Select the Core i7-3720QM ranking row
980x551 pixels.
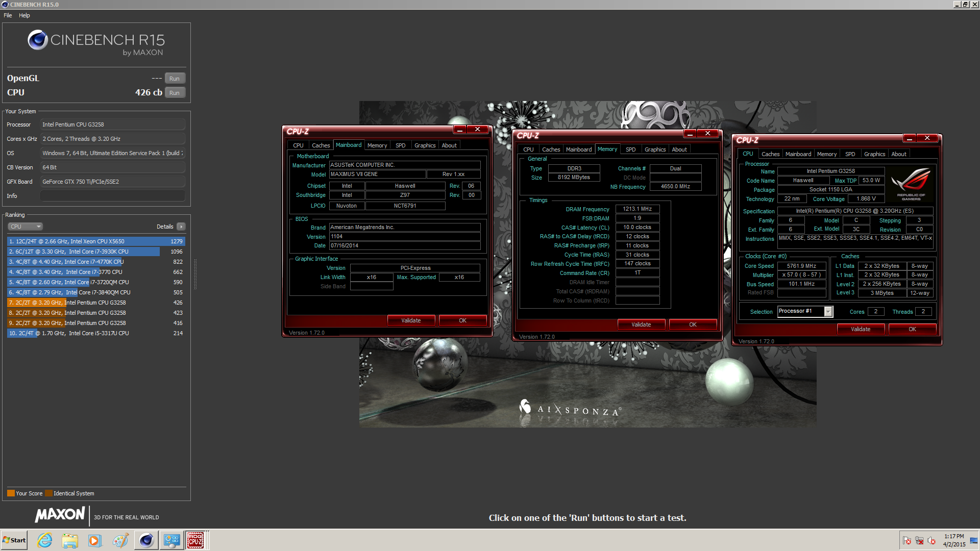(x=96, y=282)
